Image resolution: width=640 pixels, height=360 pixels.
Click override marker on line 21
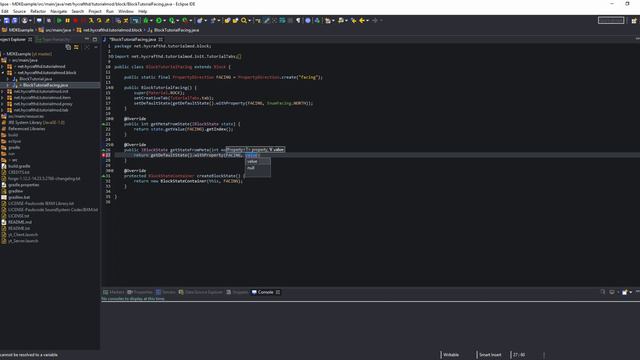[104, 124]
